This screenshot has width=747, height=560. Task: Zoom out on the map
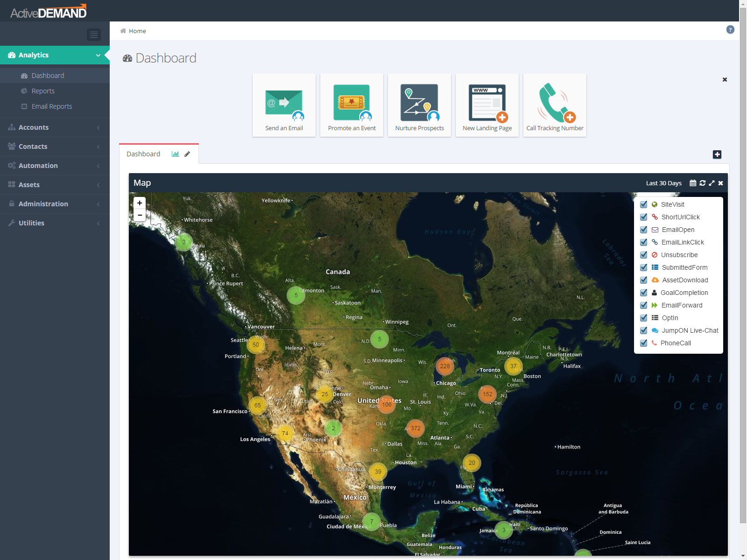point(140,215)
